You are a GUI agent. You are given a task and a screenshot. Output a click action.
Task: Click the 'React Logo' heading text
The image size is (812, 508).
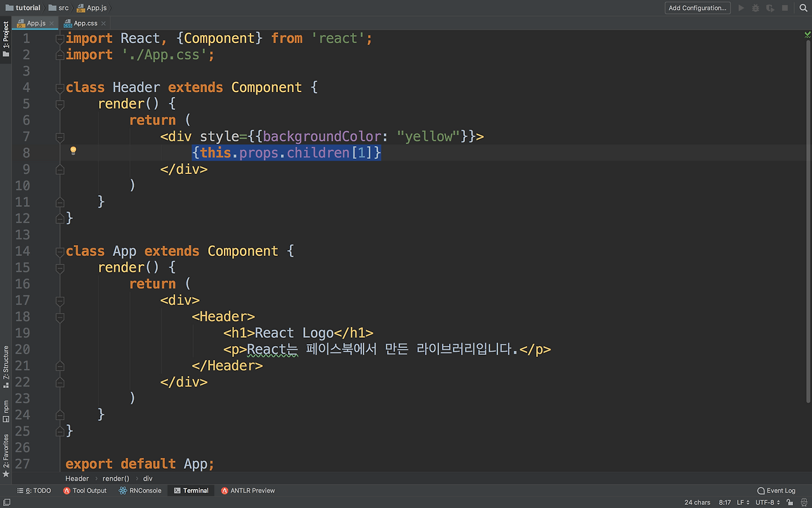coord(294,333)
